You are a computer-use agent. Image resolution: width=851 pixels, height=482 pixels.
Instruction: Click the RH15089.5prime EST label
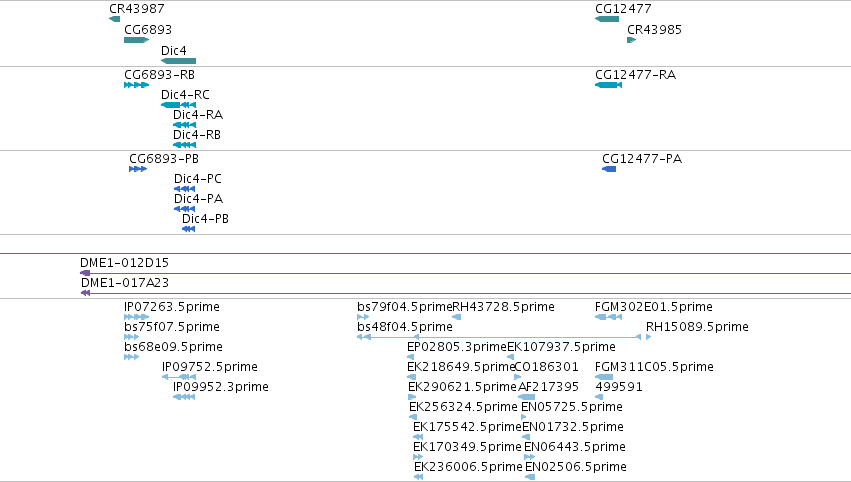pos(697,327)
